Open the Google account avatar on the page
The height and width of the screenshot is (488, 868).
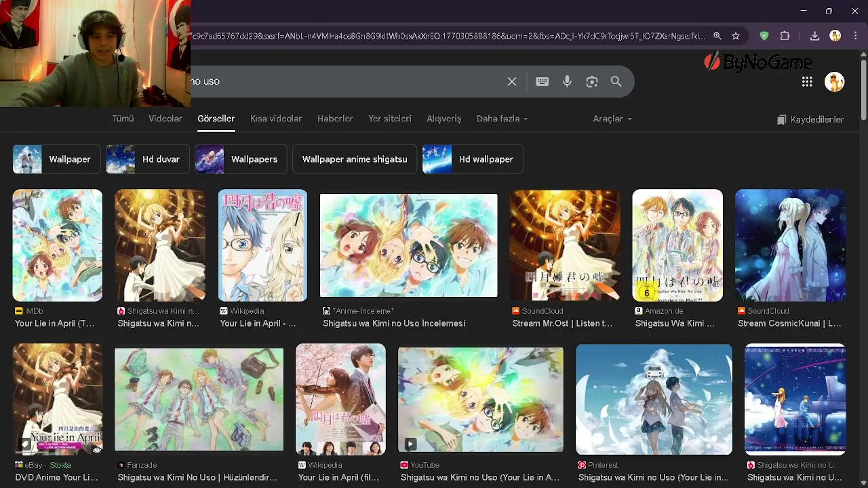tap(835, 82)
